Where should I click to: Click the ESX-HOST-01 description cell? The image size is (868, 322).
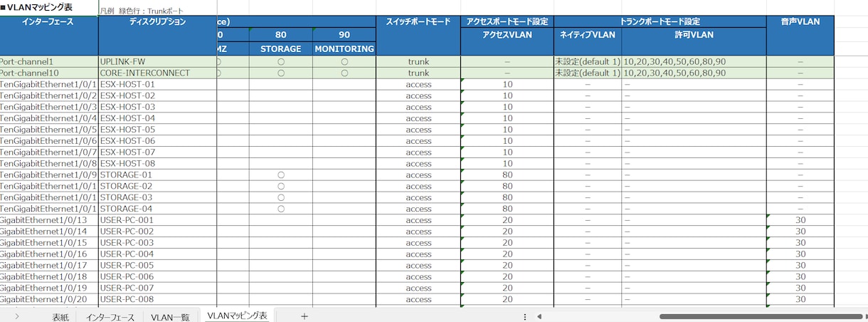(158, 85)
